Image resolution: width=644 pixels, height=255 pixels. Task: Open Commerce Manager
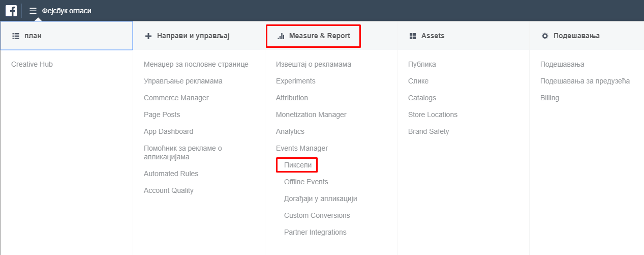(176, 98)
